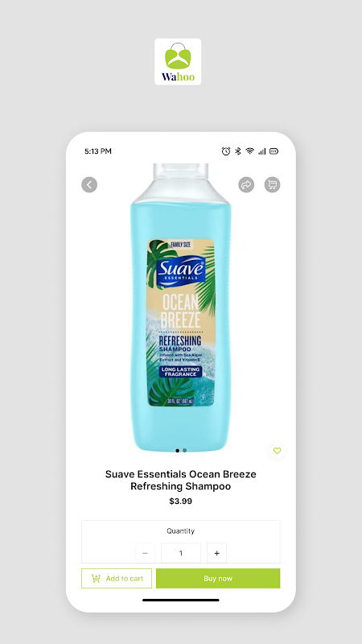Click the Wahoo app logo
The width and height of the screenshot is (362, 644).
[x=178, y=62]
